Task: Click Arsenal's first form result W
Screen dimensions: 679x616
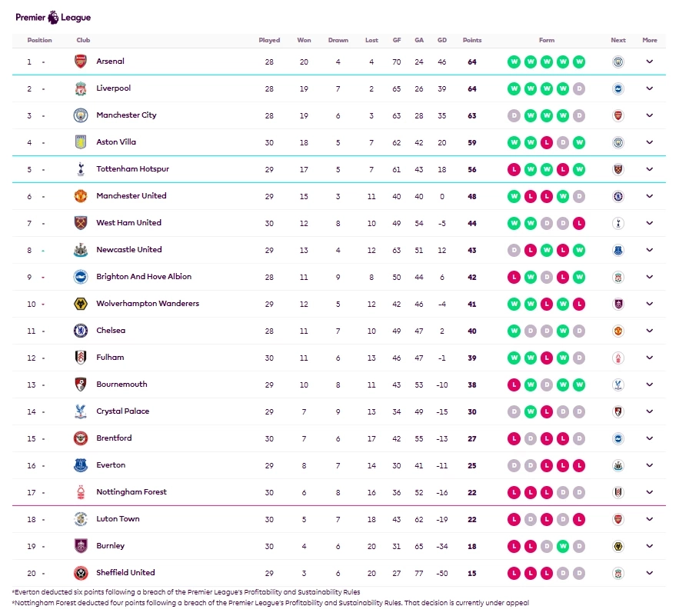Action: click(x=514, y=62)
